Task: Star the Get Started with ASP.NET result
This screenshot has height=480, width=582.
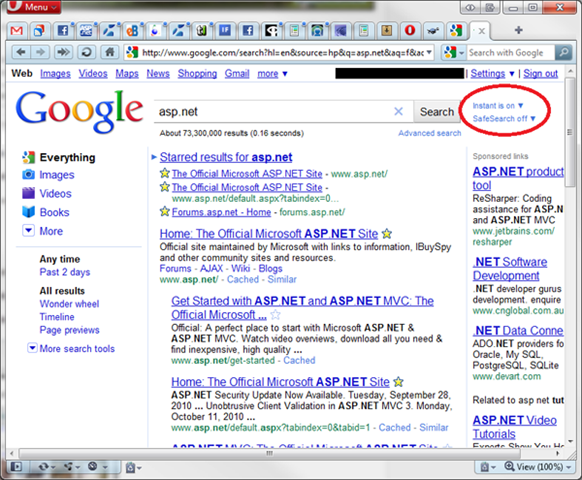Action: 275,315
